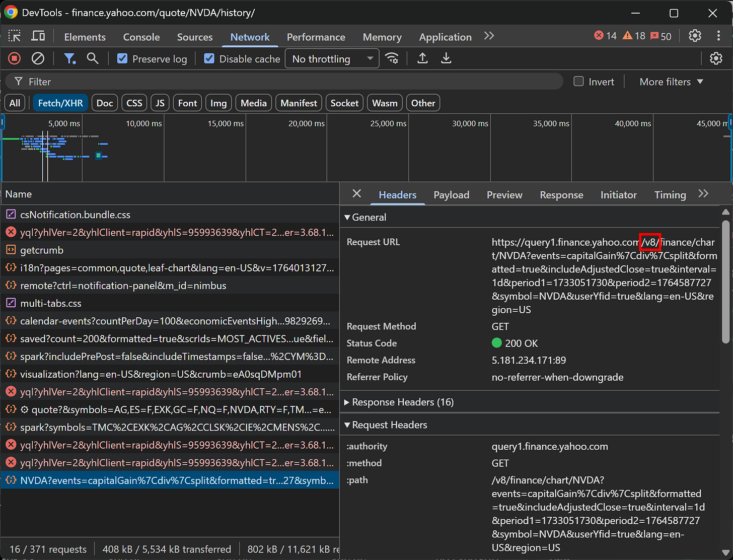This screenshot has width=733, height=560.
Task: Stop recording the network log
Action: [x=14, y=58]
